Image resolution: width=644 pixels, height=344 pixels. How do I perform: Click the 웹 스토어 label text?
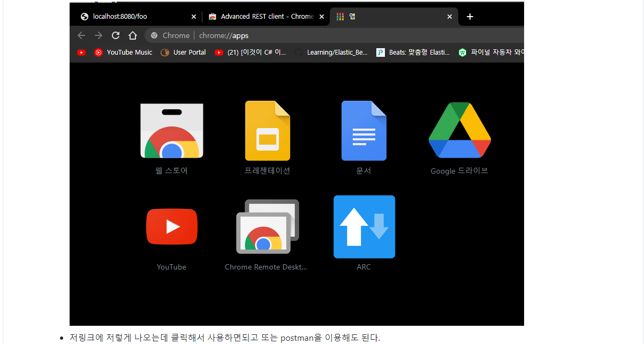point(172,171)
